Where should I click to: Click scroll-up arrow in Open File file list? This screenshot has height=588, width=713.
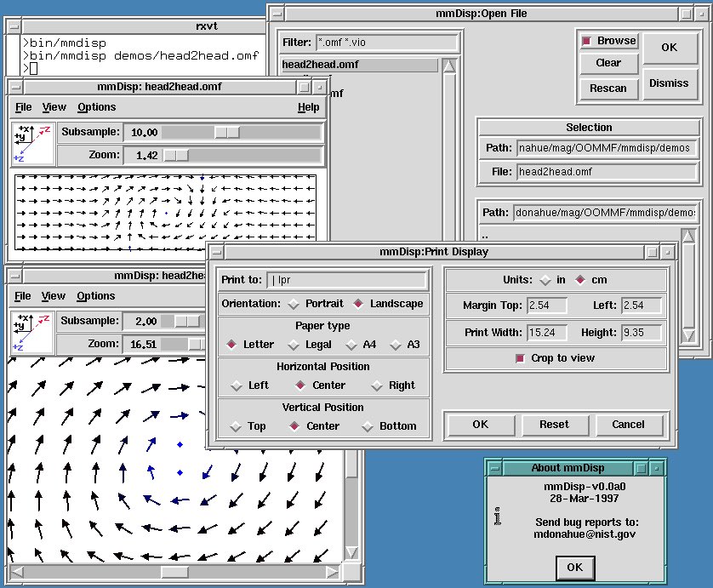pyautogui.click(x=449, y=66)
